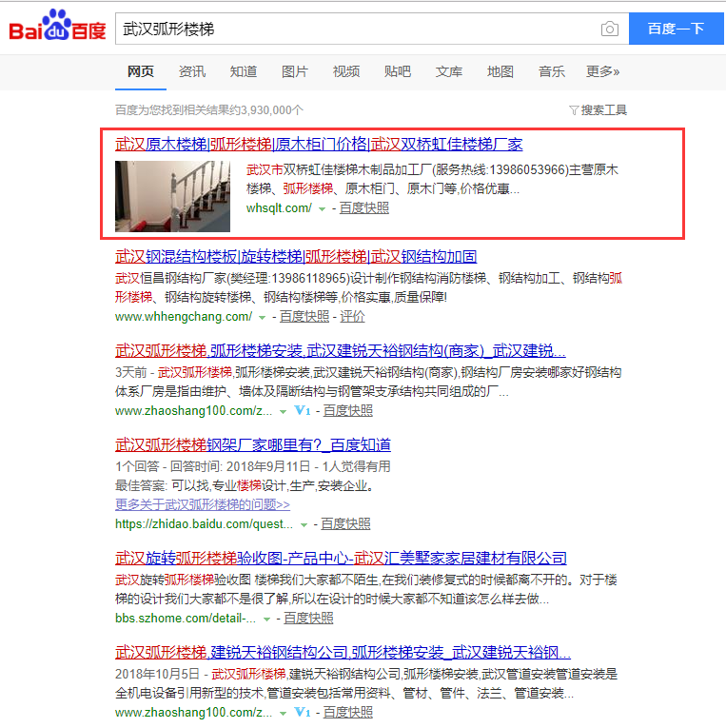Click the Baidu logo
The width and height of the screenshot is (726, 728).
tap(57, 26)
